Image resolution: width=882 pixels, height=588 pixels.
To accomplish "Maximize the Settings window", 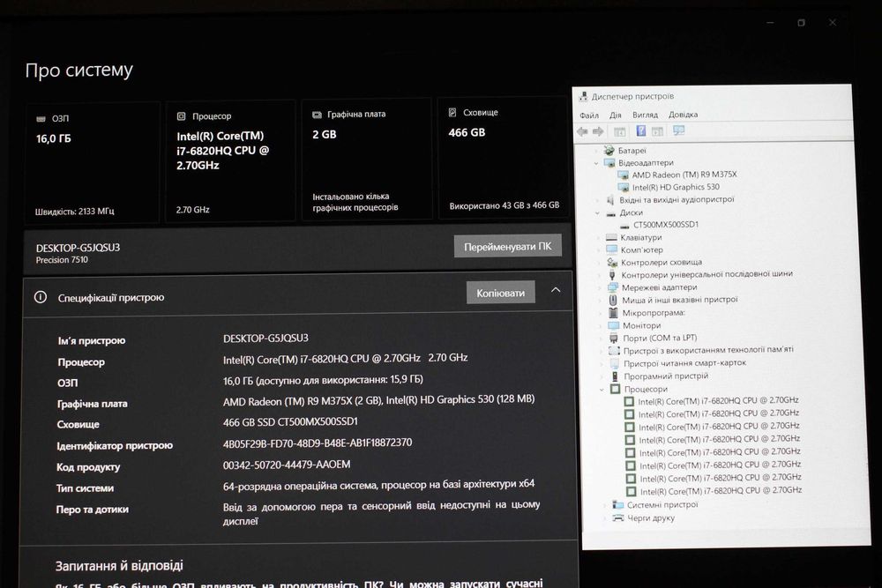I will tap(801, 23).
